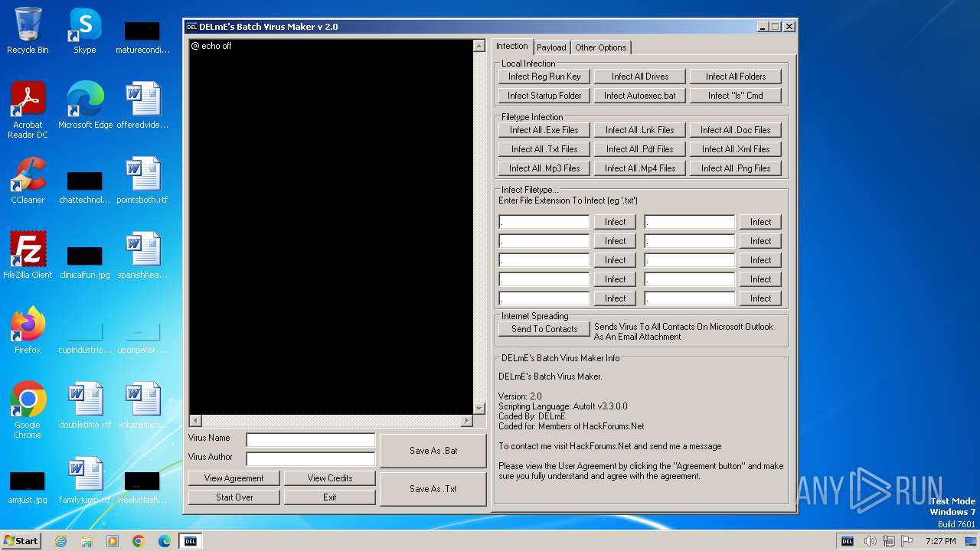Open the FileZilla Client shortcut
The image size is (980, 551).
(x=28, y=256)
